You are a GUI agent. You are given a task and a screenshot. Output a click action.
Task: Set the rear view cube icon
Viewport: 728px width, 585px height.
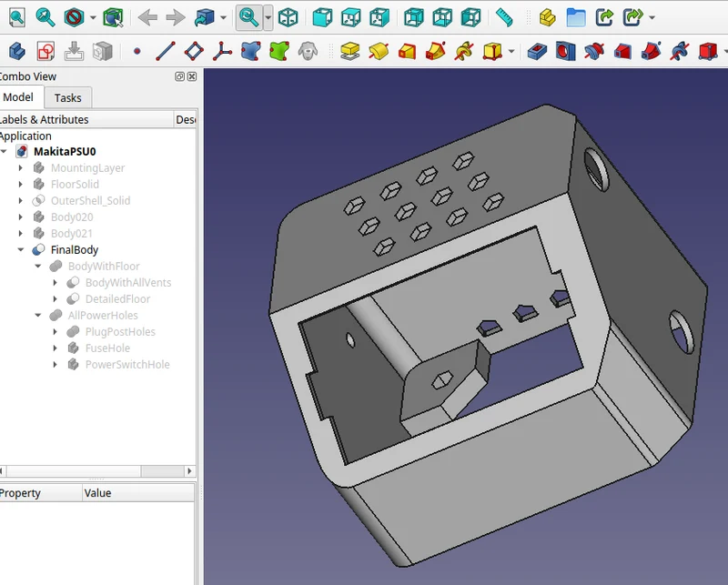click(x=413, y=17)
